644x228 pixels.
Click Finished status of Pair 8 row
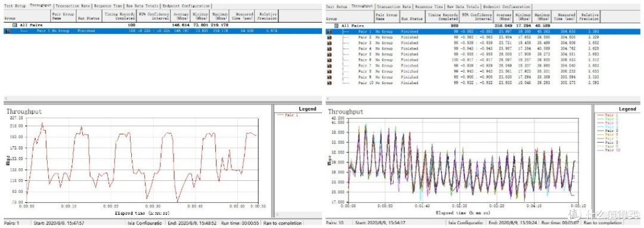point(409,72)
